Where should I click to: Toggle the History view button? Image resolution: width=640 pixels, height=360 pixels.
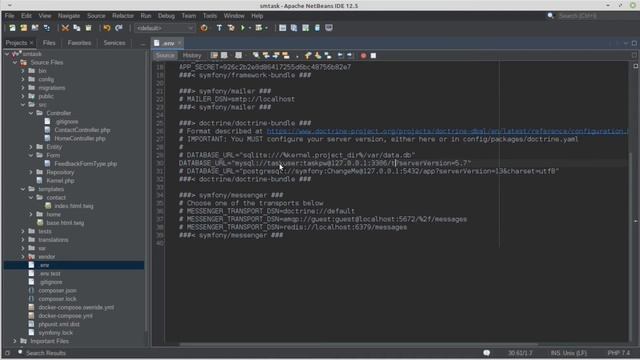pyautogui.click(x=192, y=56)
